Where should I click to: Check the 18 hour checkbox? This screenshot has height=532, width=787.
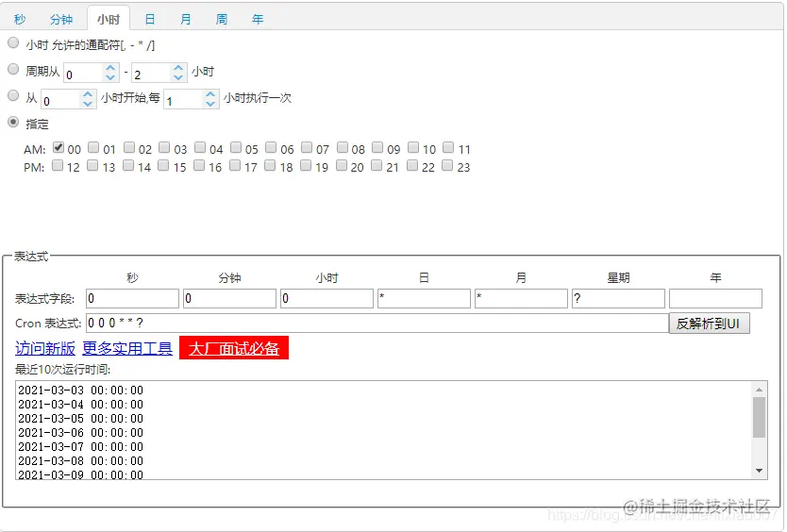(x=270, y=165)
